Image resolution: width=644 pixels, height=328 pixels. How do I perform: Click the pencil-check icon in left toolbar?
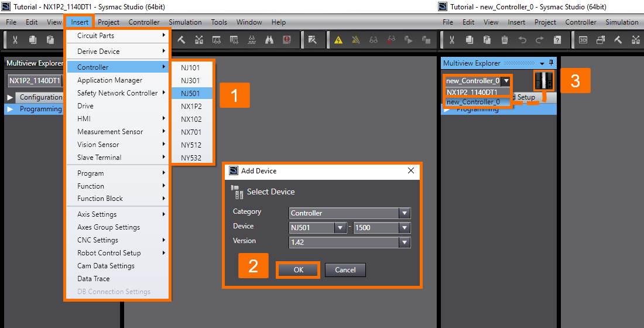pos(313,40)
